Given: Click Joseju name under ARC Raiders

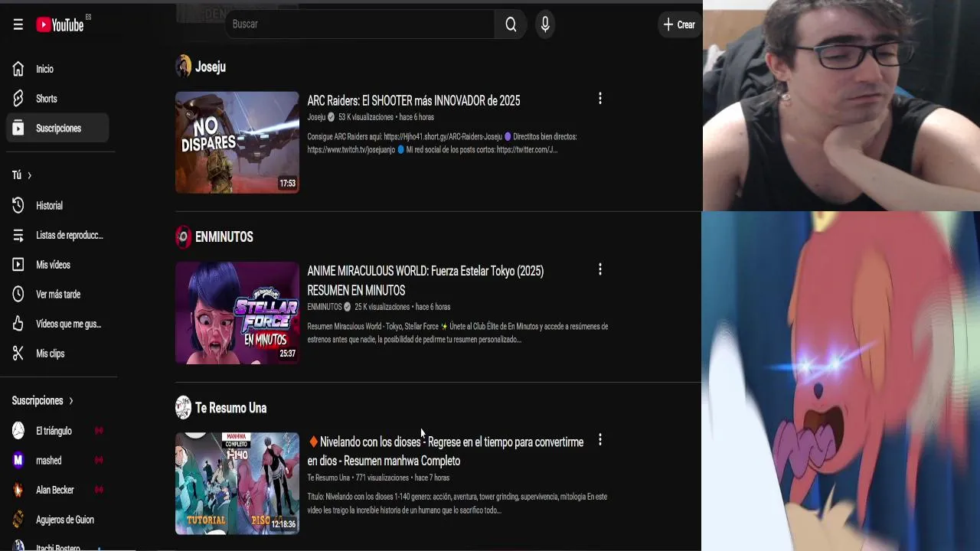Looking at the screenshot, I should point(316,117).
